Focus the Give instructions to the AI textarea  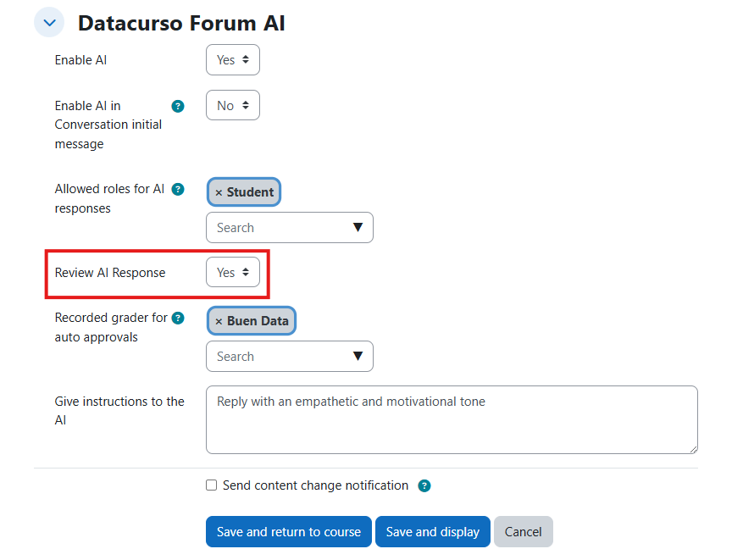(x=451, y=420)
